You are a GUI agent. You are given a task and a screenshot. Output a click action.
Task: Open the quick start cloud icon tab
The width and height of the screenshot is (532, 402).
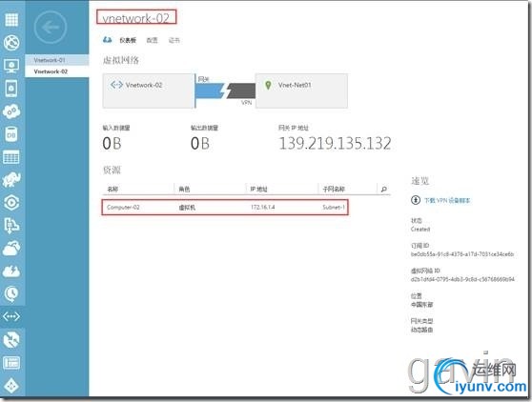click(x=107, y=40)
